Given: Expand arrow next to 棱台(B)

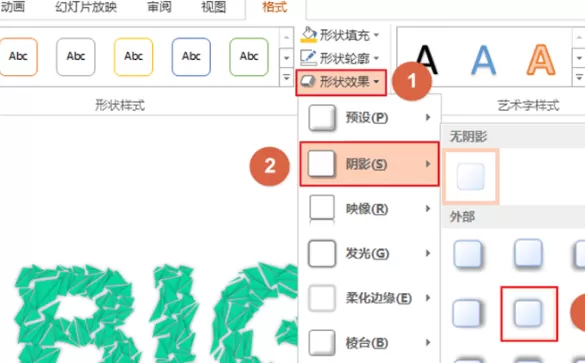Looking at the screenshot, I should click(x=428, y=342).
